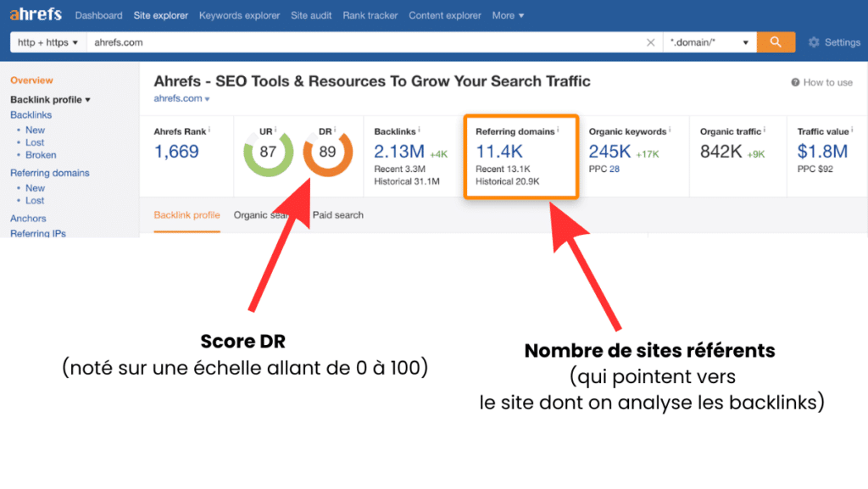Open the How to use link
The width and height of the screenshot is (868, 489).
tap(827, 82)
